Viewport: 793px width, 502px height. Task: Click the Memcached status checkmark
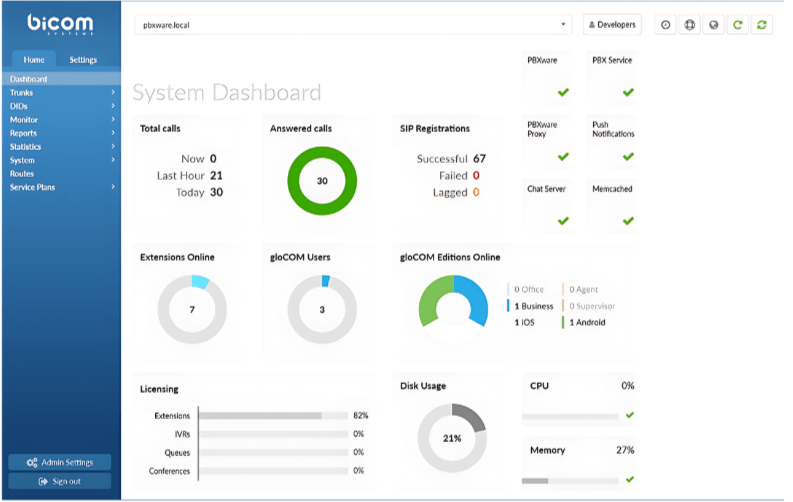click(628, 220)
